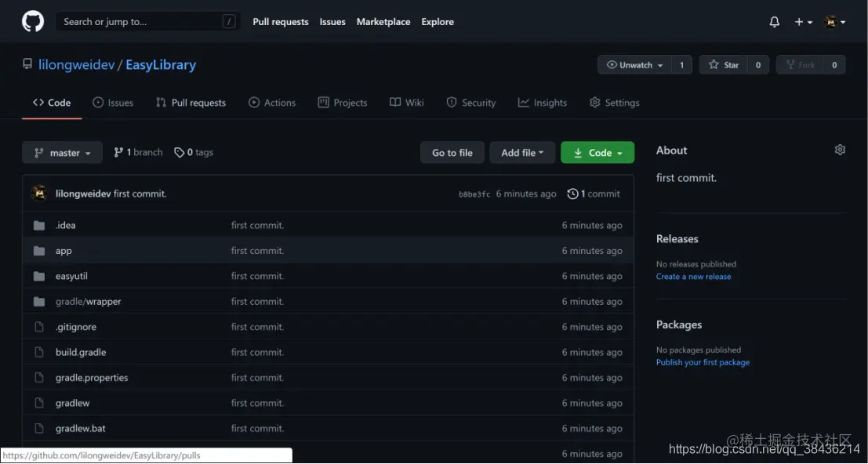Click the gradlew file icon
This screenshot has height=464, width=868.
(38, 403)
